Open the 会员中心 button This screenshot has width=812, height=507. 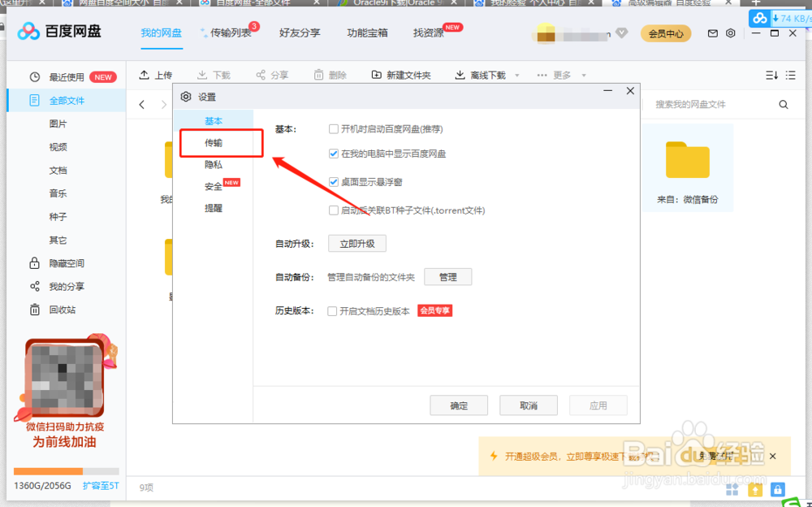click(666, 33)
